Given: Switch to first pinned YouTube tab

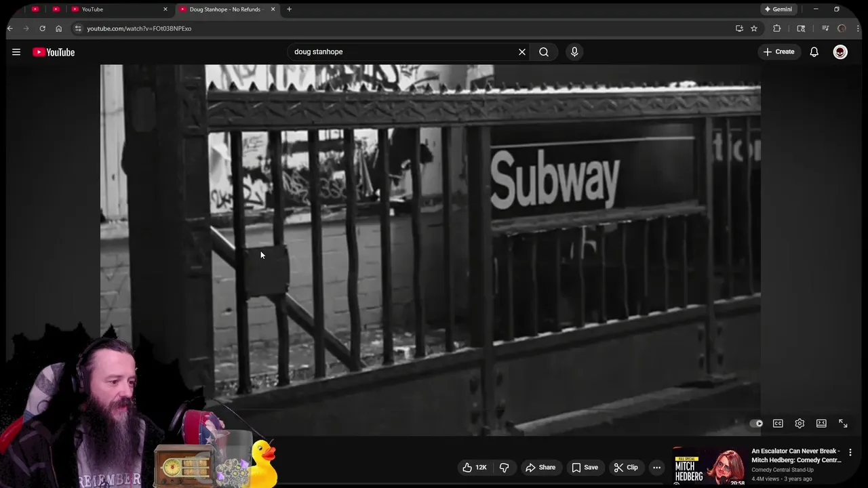Looking at the screenshot, I should point(35,9).
